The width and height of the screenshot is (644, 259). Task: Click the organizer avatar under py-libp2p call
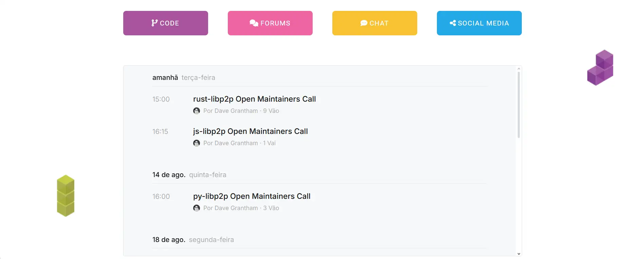(197, 208)
